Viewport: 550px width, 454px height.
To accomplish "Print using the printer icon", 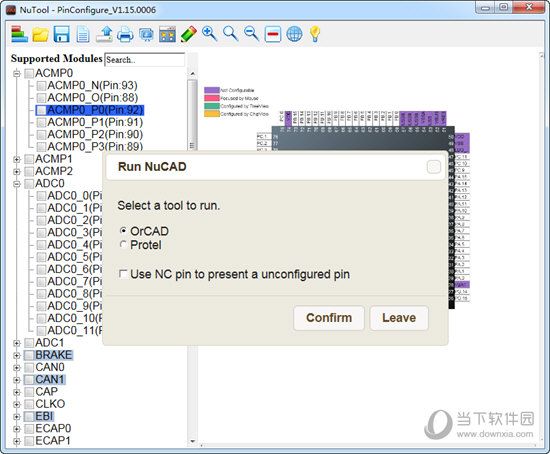I will click(x=125, y=34).
